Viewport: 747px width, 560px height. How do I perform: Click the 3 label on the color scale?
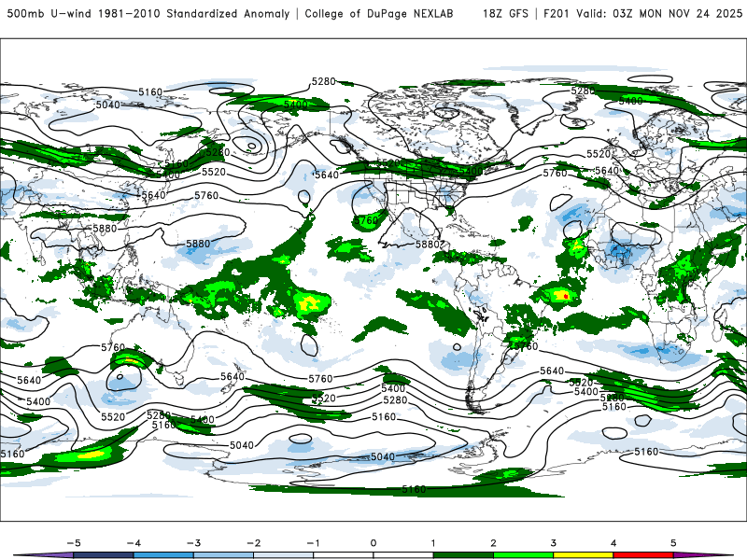[553, 543]
